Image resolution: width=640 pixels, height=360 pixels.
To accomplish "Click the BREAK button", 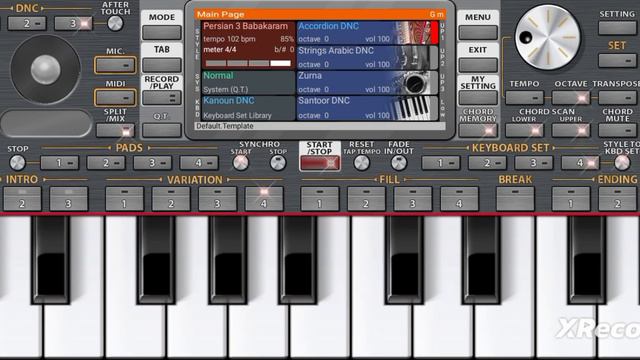I will [515, 199].
